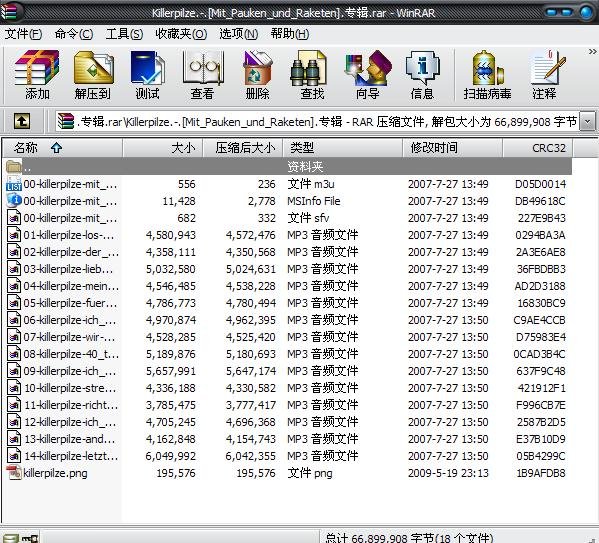This screenshot has height=543, width=599.
Task: Click the parent folder '..' row icon
Action: (14, 167)
